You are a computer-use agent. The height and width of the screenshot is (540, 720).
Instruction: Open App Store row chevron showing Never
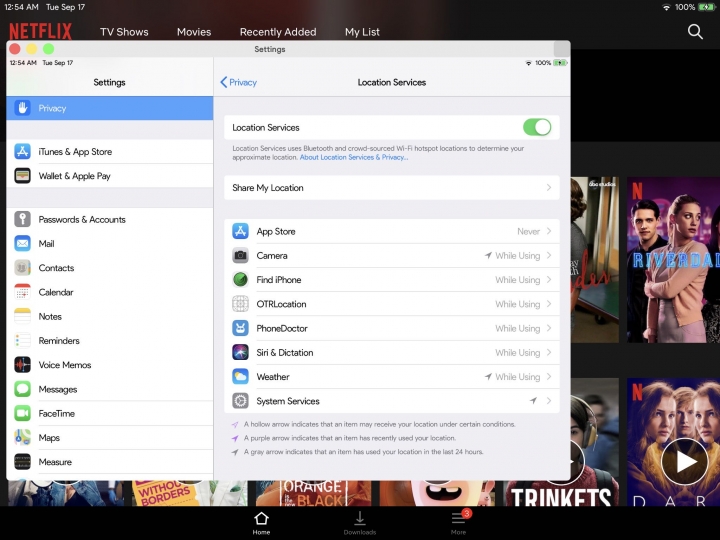tap(549, 231)
